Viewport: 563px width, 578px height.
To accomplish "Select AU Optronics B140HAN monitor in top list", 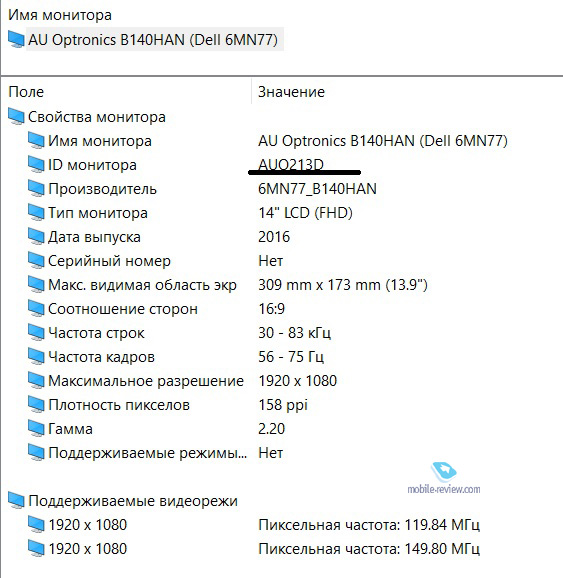I will pos(153,40).
